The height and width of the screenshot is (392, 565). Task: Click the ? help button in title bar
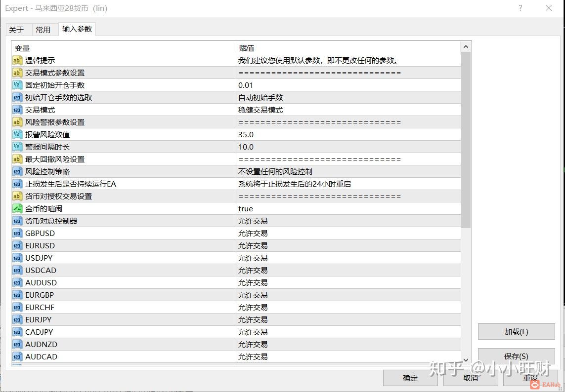pos(521,8)
